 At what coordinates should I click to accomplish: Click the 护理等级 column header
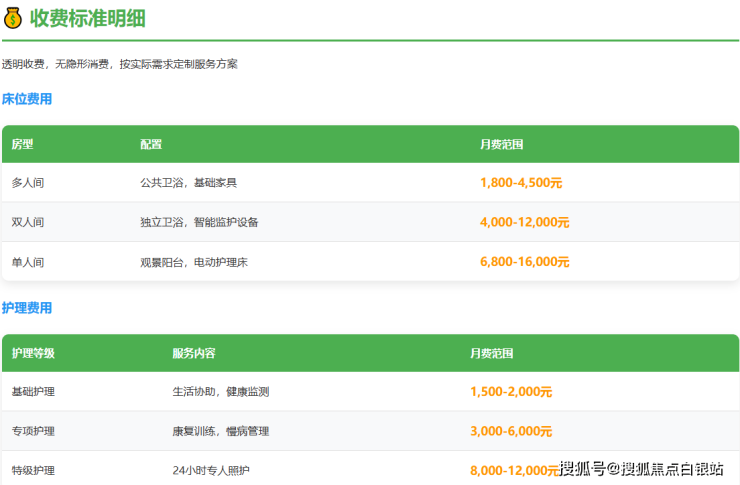pyautogui.click(x=33, y=353)
